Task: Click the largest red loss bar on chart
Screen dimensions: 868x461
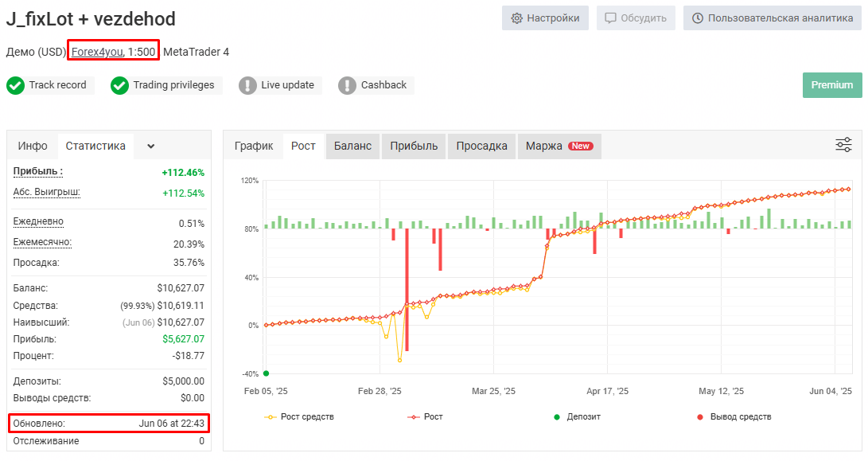Action: click(407, 289)
